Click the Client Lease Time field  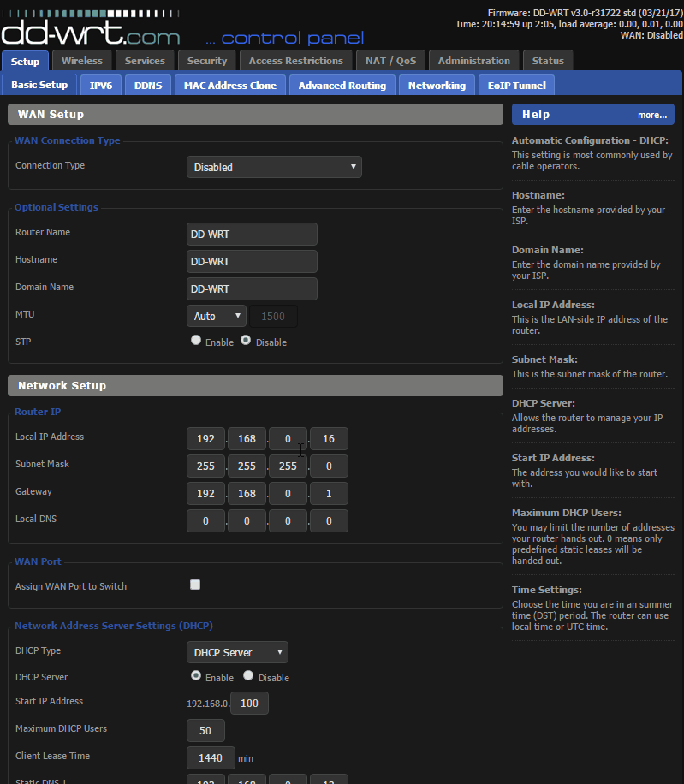211,757
